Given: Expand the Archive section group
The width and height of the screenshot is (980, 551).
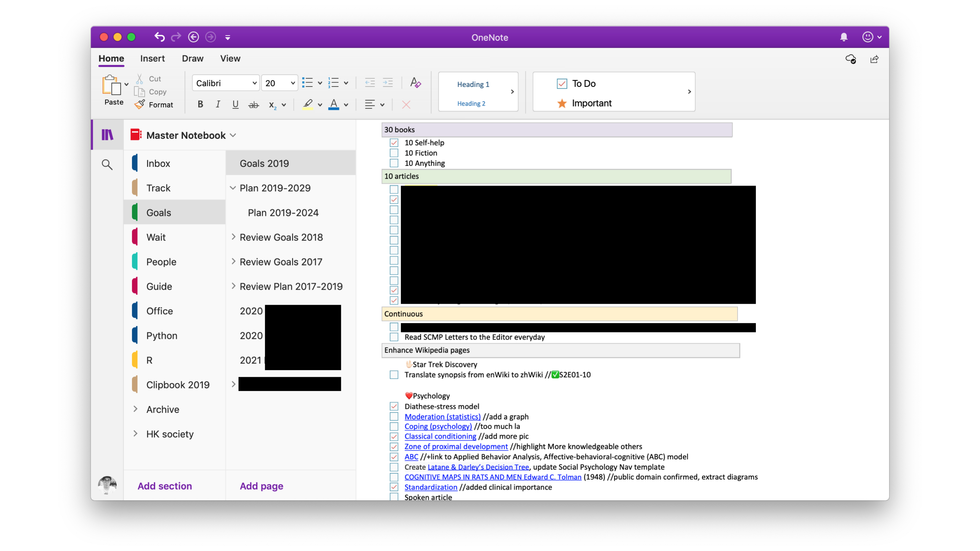Looking at the screenshot, I should coord(135,409).
